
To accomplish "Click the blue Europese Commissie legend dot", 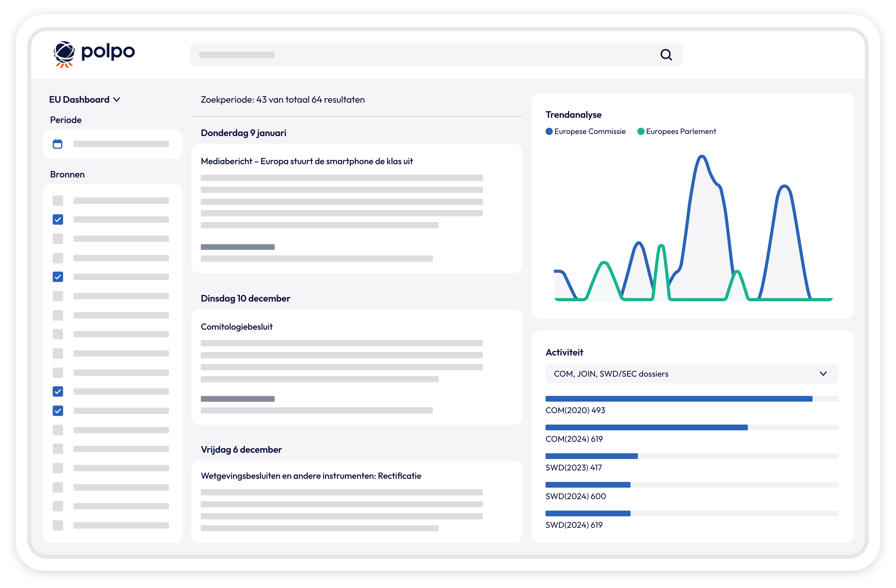I will [549, 131].
